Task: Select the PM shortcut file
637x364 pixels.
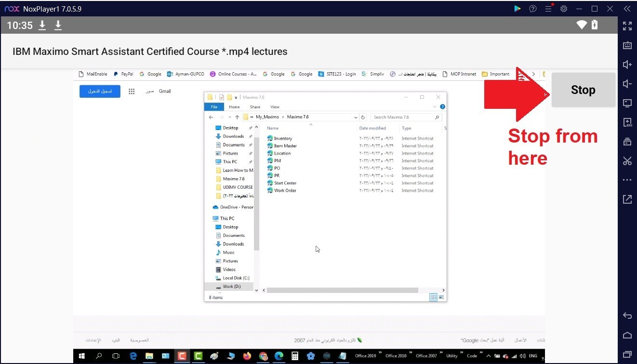Action: tap(277, 161)
